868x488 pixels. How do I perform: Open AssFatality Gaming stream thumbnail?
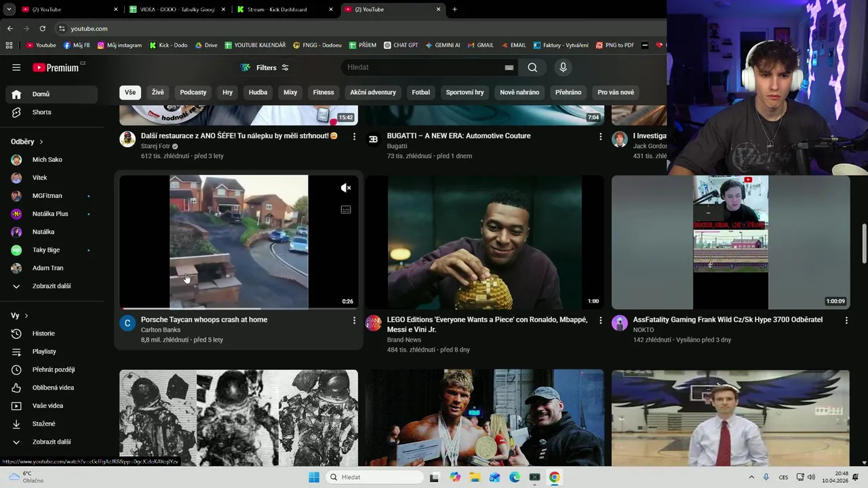point(730,242)
